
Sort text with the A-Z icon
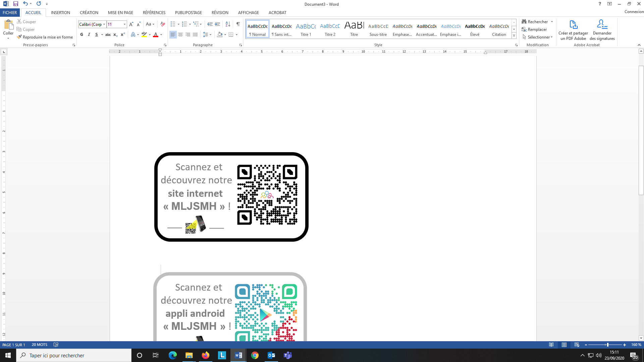pos(228,24)
